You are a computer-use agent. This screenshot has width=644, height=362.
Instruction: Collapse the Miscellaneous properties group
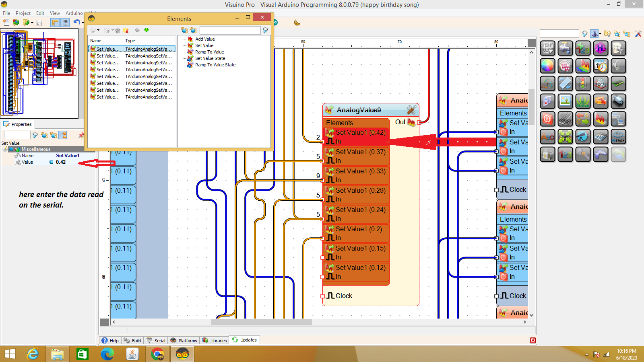[11, 149]
